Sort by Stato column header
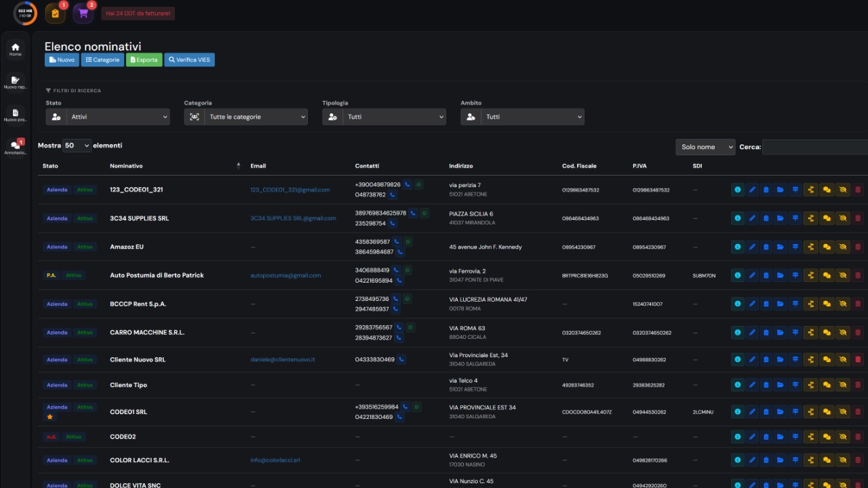 50,166
